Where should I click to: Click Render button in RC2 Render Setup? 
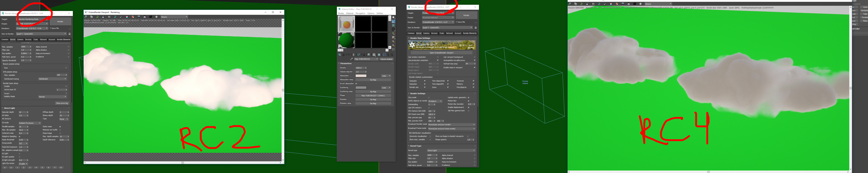[x=60, y=22]
